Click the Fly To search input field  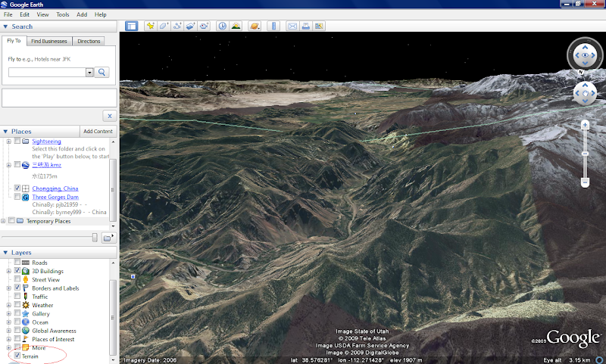pyautogui.click(x=47, y=72)
